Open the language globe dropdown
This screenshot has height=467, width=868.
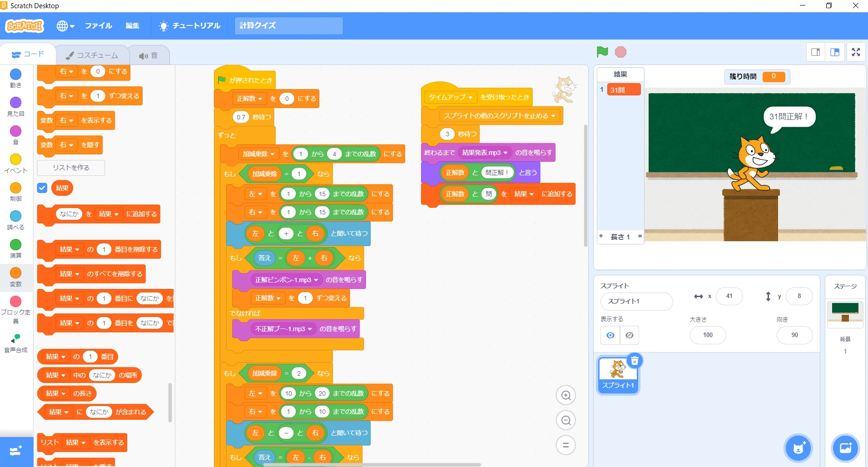coord(65,26)
